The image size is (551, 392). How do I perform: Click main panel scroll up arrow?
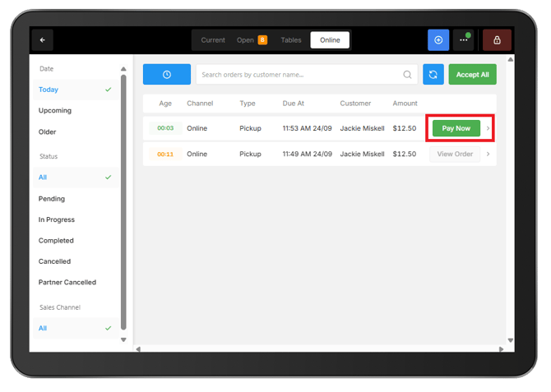[510, 59]
